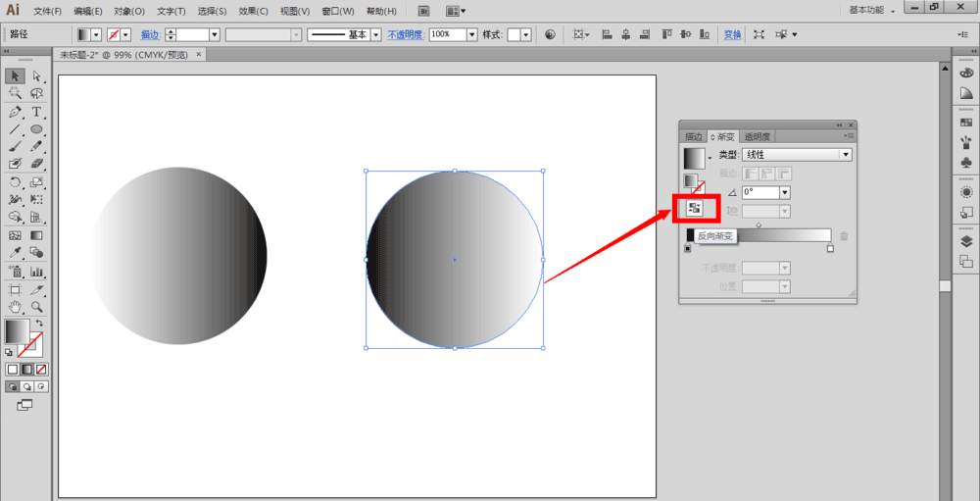Select the Type tool
980x501 pixels.
pyautogui.click(x=36, y=112)
